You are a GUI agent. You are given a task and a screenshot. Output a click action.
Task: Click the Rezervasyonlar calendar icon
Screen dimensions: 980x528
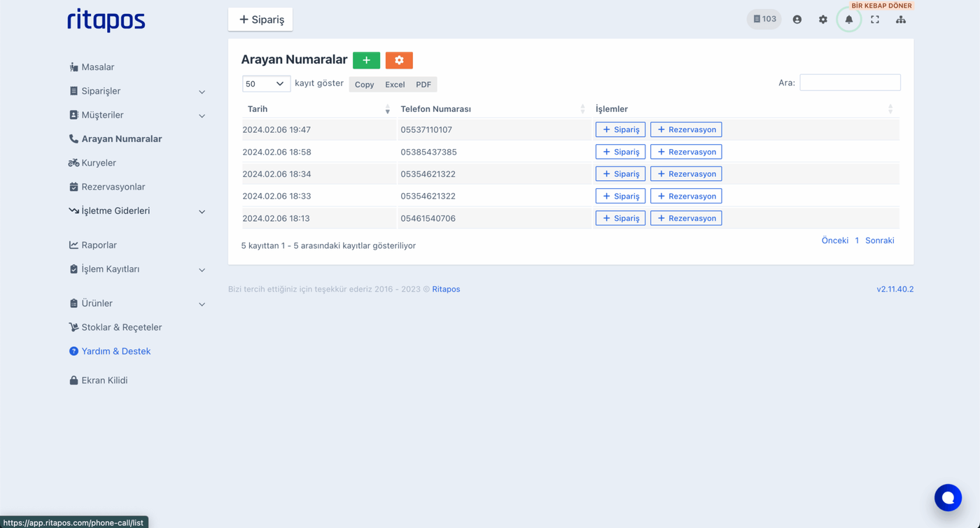tap(73, 187)
